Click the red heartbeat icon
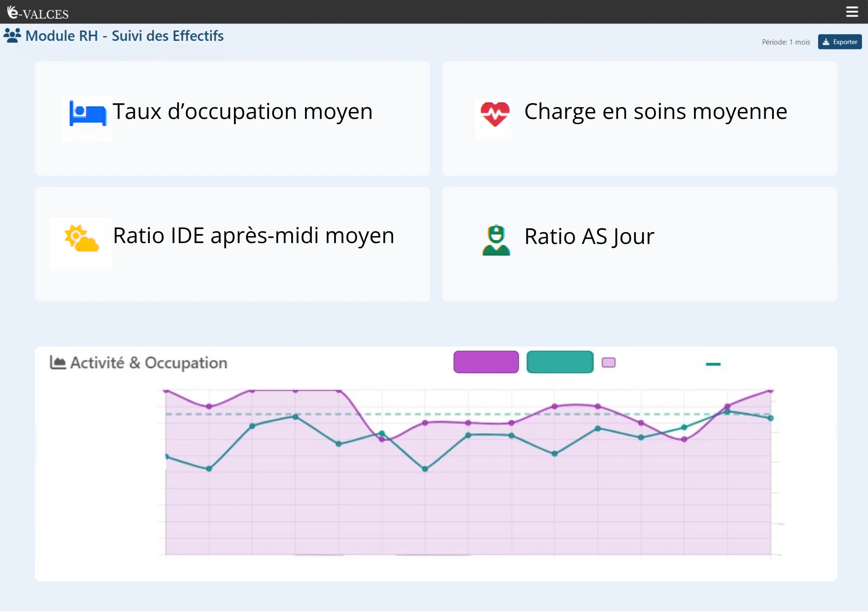The image size is (868, 612). click(495, 114)
